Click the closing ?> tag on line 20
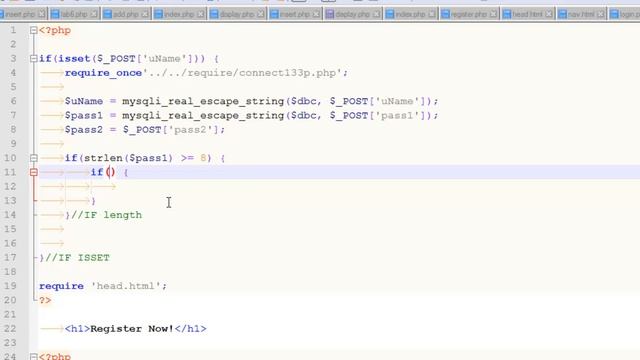Viewport: 640px width, 360px height. click(x=45, y=300)
